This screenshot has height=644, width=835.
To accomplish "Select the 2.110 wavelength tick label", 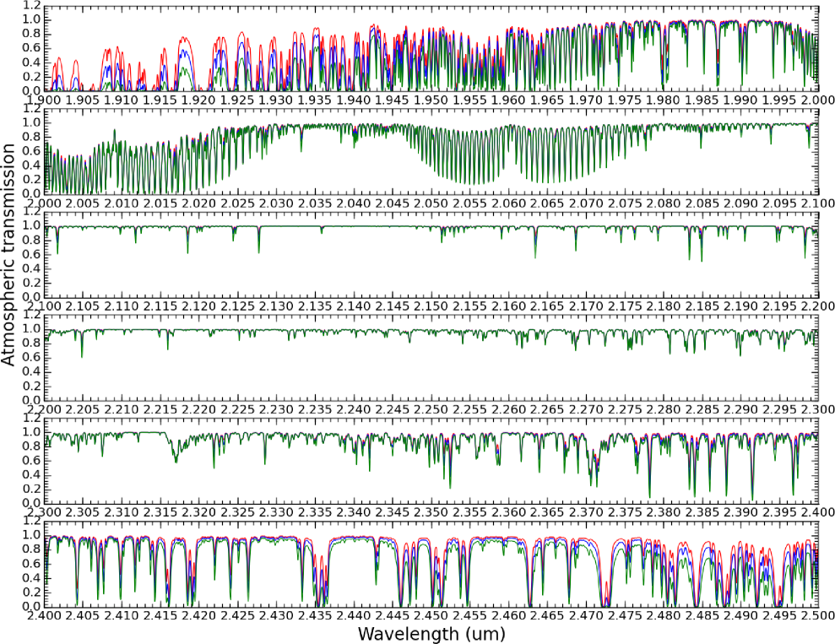I will pos(122,306).
